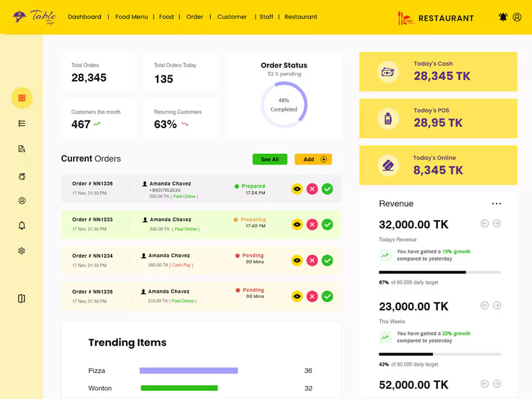Click the Todays Revenue progress bar
The width and height of the screenshot is (532, 399).
[440, 272]
